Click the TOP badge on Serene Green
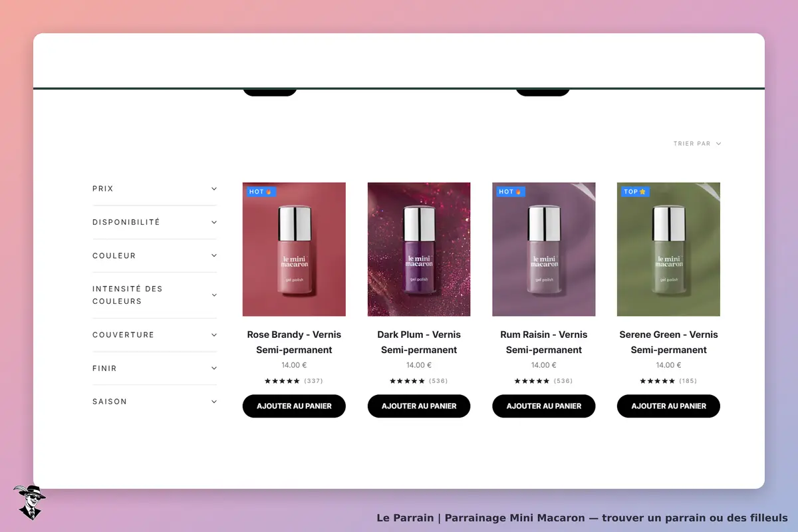Image resolution: width=798 pixels, height=532 pixels. coord(635,192)
